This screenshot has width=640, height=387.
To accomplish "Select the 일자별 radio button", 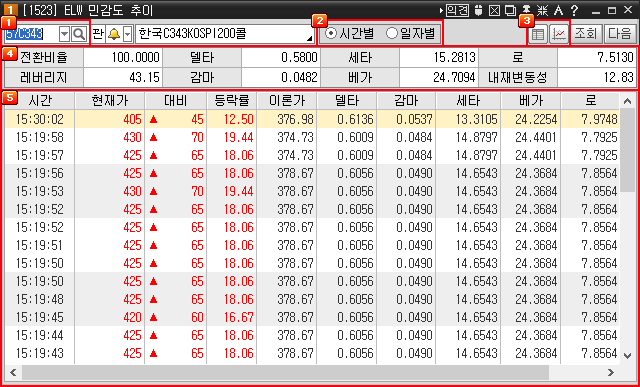I will coord(411,34).
